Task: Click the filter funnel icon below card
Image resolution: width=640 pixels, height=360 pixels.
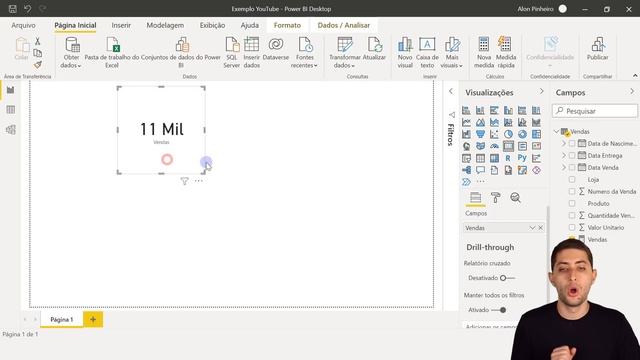Action: [184, 181]
